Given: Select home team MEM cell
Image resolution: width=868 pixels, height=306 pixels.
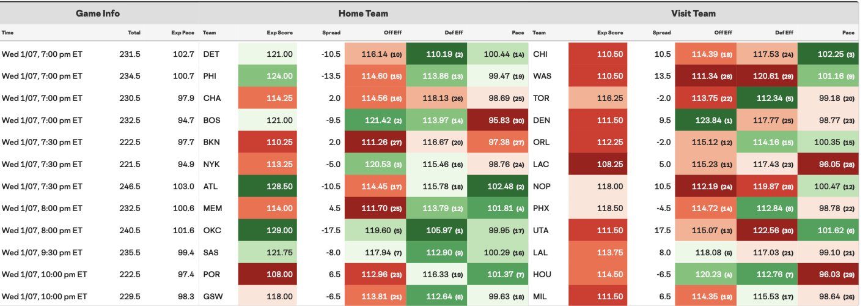Looking at the screenshot, I should pyautogui.click(x=211, y=208).
